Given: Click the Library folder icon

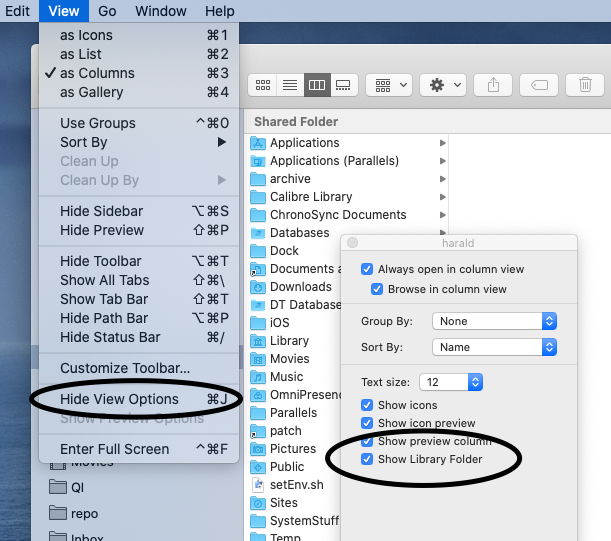Looking at the screenshot, I should pos(258,341).
